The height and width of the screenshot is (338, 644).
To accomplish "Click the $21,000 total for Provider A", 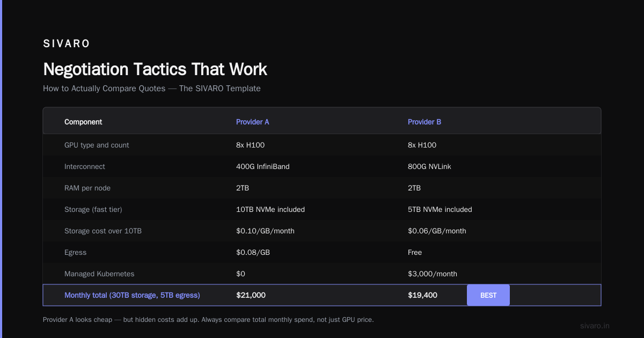I will coord(251,295).
